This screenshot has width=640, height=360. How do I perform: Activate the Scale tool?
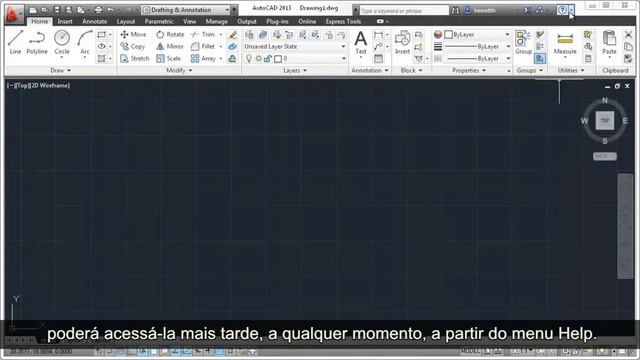[x=168, y=58]
